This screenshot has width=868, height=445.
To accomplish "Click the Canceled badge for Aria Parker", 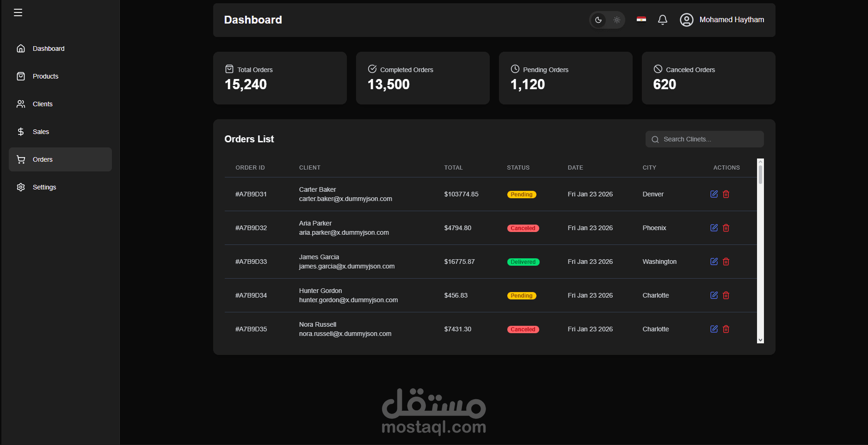I will click(523, 228).
